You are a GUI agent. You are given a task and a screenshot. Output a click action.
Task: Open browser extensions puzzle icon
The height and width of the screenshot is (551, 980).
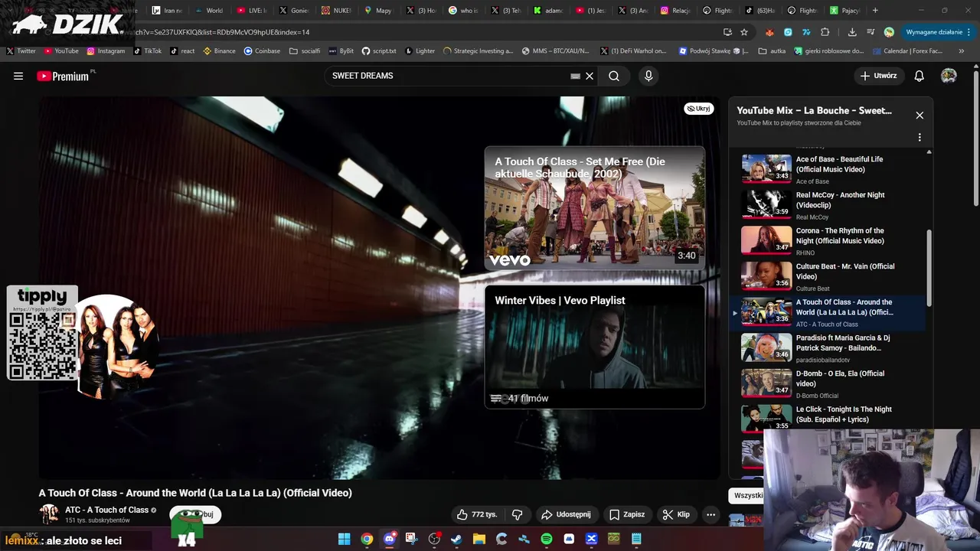click(825, 32)
